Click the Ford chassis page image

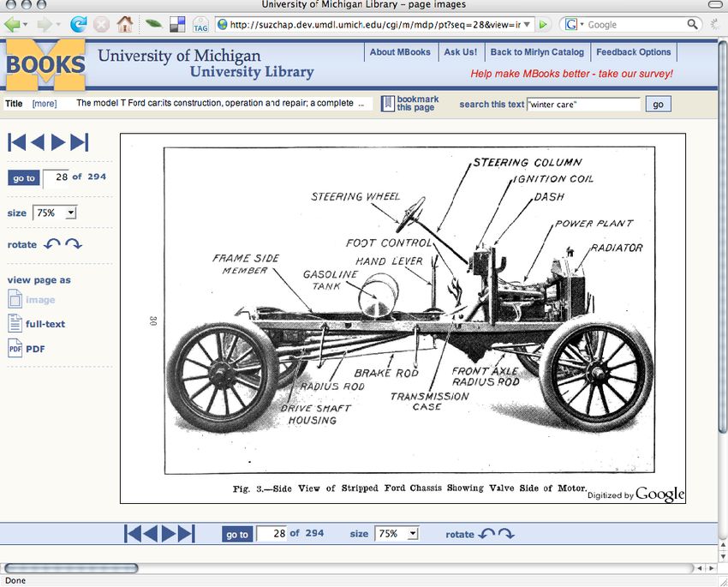(403, 318)
